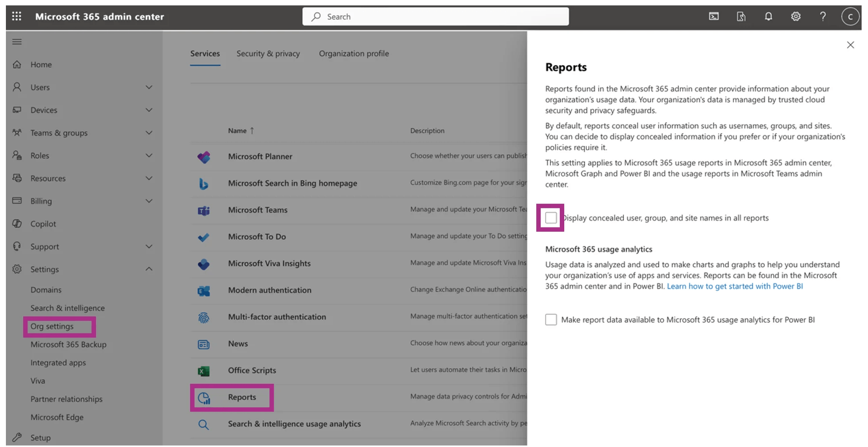Open Viva under Settings

(38, 381)
